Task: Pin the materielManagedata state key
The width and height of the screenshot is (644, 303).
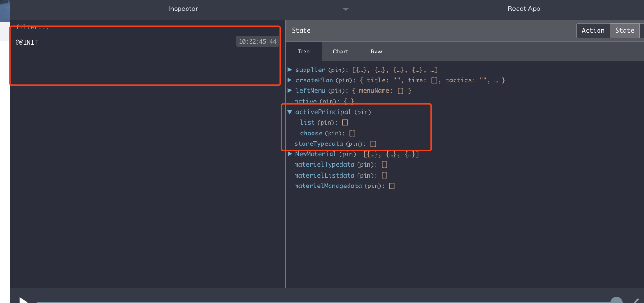Action: 374,186
